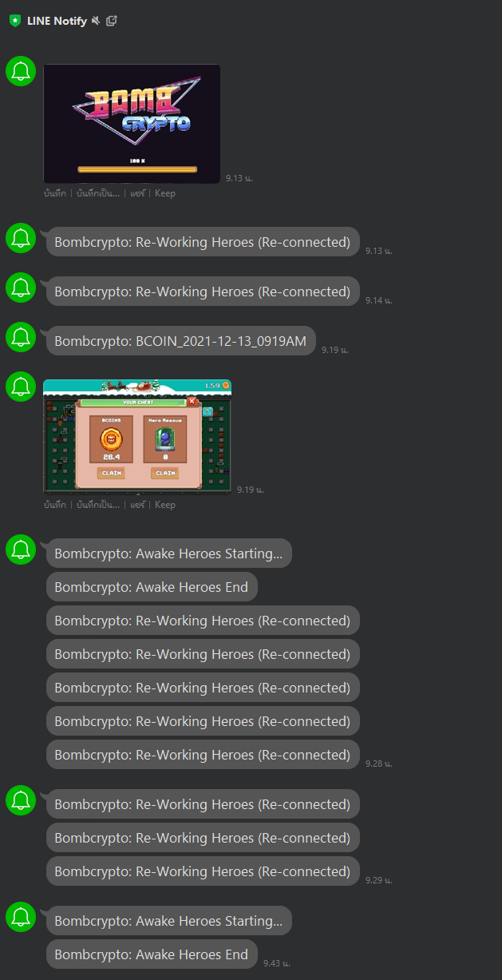Screen dimensions: 502x980
Task: Click bell avatar beside first Awake Heroes Starting
Action: pos(22,550)
